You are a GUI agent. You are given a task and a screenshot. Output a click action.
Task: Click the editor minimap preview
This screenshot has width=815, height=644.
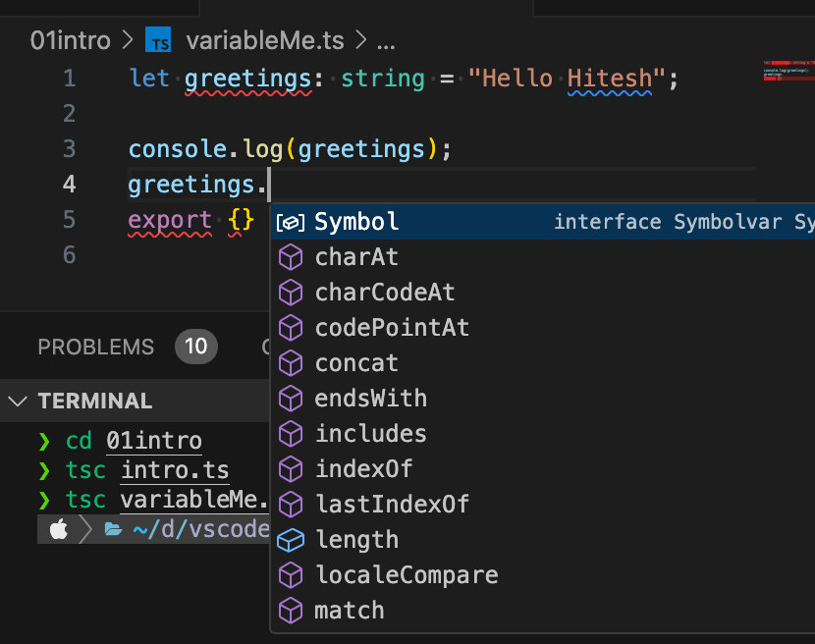click(x=788, y=71)
